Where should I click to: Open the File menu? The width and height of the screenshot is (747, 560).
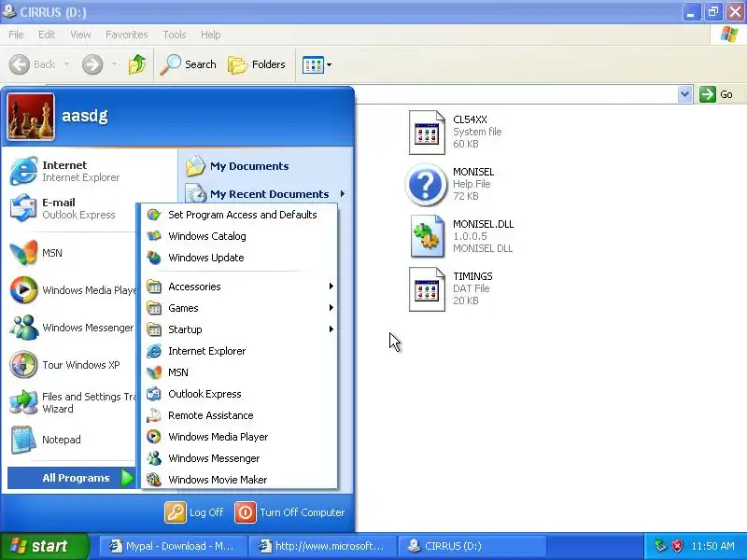click(x=16, y=35)
